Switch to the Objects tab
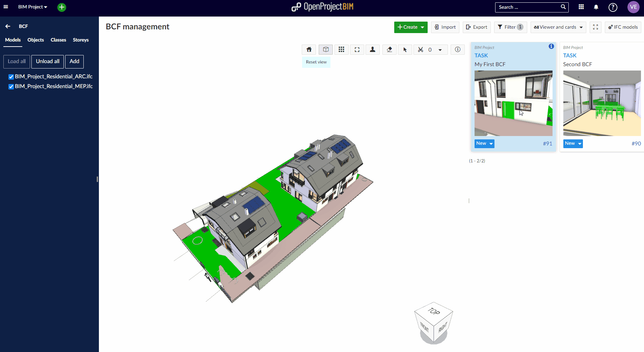This screenshot has height=352, width=644. (x=35, y=40)
